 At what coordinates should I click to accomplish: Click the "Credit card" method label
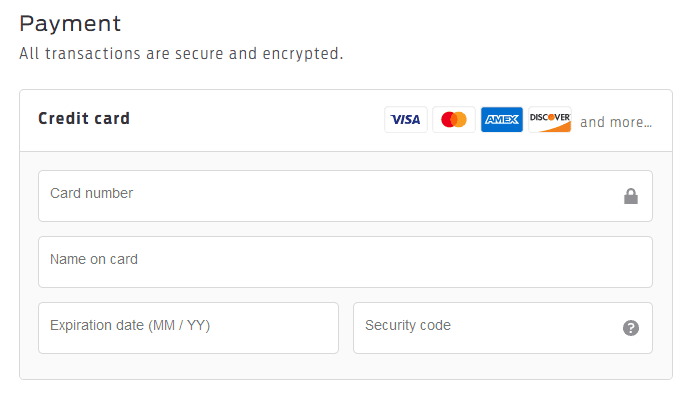84,119
